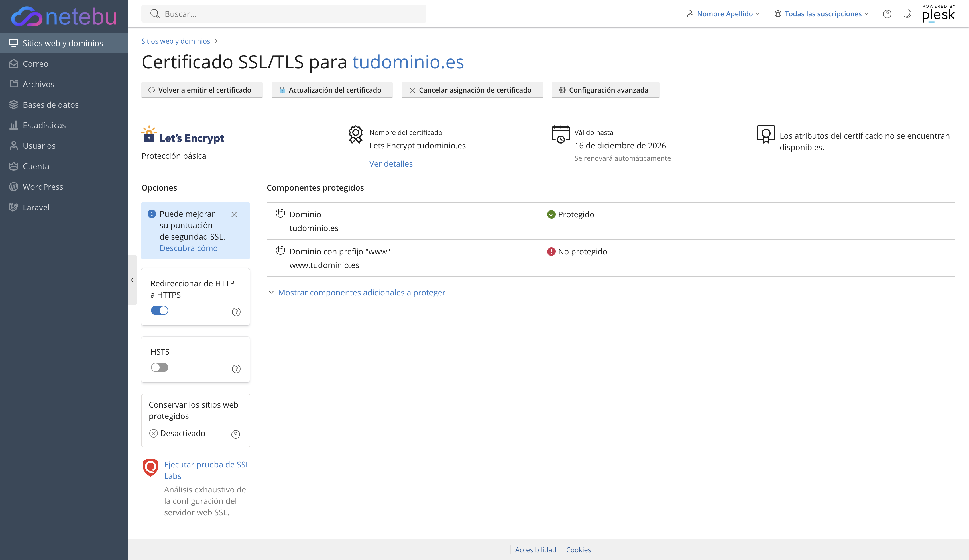Open help for Redireccionar de HTTP a HTTPS
The image size is (969, 560).
point(236,312)
